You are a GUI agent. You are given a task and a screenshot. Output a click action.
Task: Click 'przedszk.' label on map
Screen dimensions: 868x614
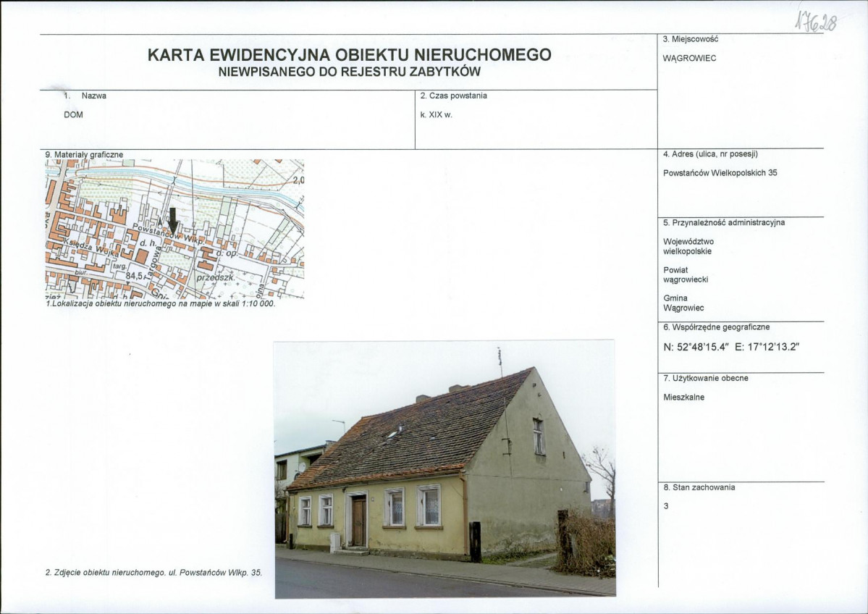[216, 277]
